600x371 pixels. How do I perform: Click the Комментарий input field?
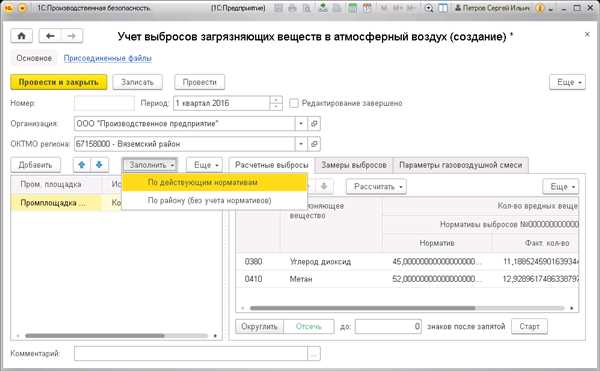pyautogui.click(x=191, y=353)
